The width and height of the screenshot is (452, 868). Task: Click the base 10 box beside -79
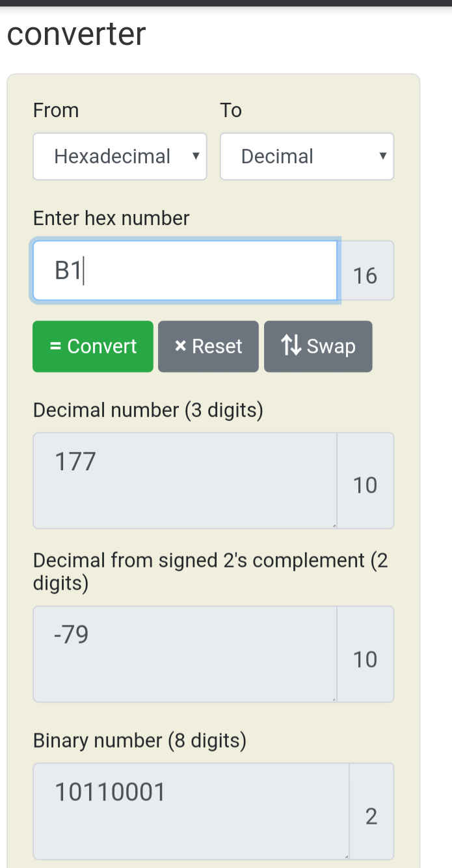(366, 659)
